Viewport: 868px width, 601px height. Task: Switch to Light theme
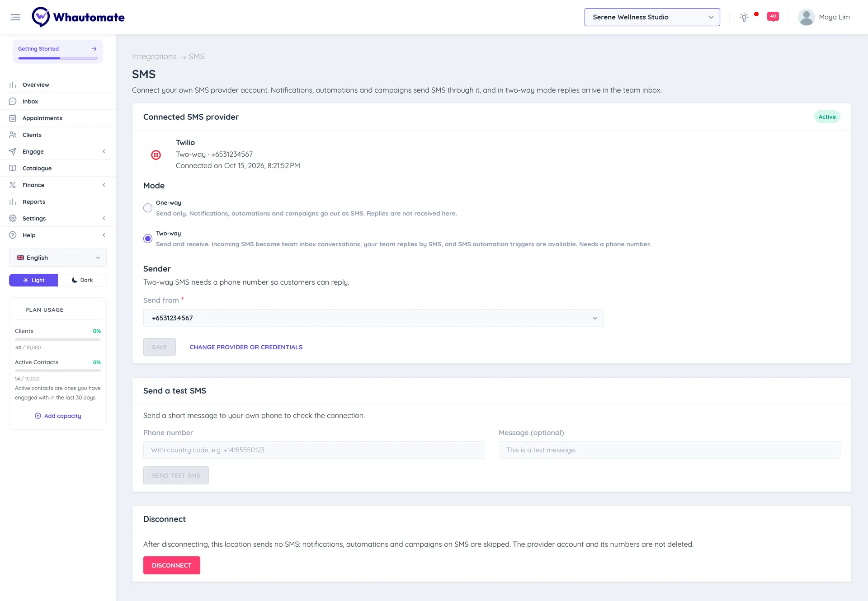click(x=33, y=280)
